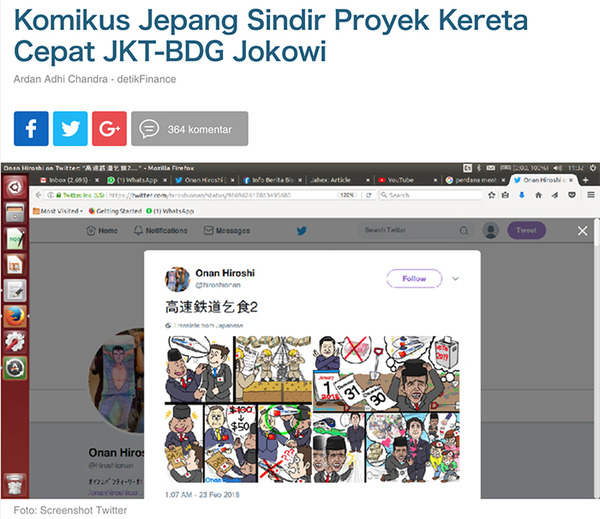This screenshot has height=519, width=600.
Task: Reload the page in Firefox
Action: [368, 195]
